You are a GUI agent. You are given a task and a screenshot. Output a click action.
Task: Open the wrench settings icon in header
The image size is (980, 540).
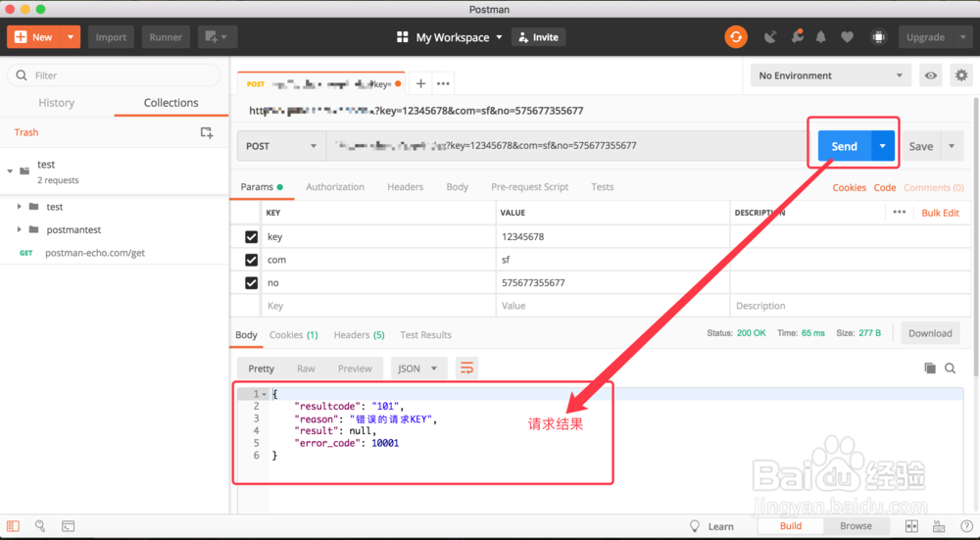[797, 36]
